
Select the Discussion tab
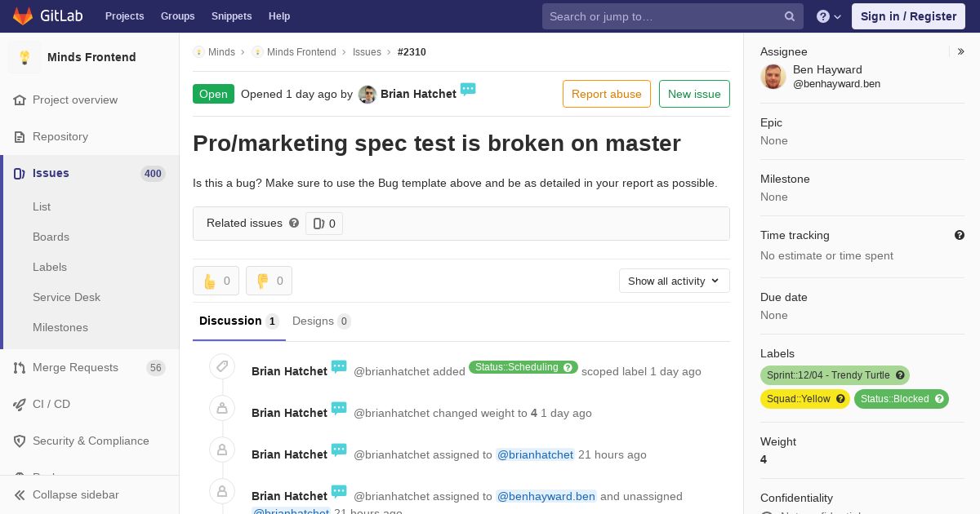tap(238, 321)
